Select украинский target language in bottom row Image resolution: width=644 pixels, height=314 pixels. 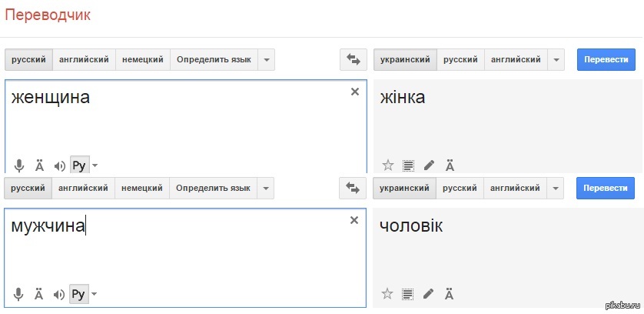405,188
